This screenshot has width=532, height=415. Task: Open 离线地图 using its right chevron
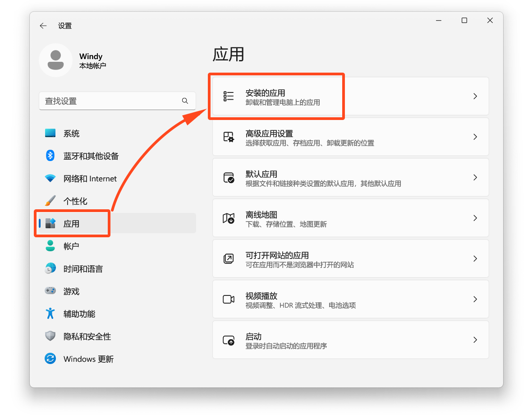(x=475, y=217)
